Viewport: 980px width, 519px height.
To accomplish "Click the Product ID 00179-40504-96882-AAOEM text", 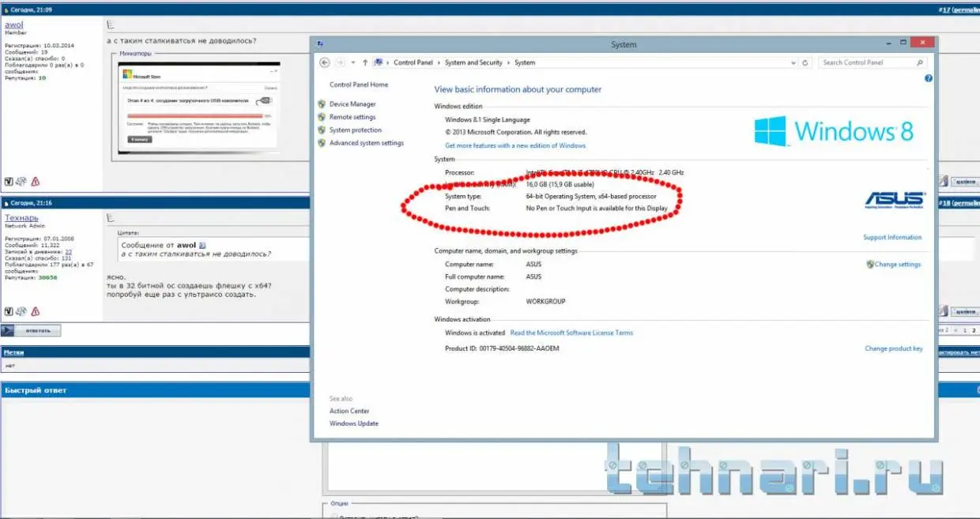I will (502, 348).
